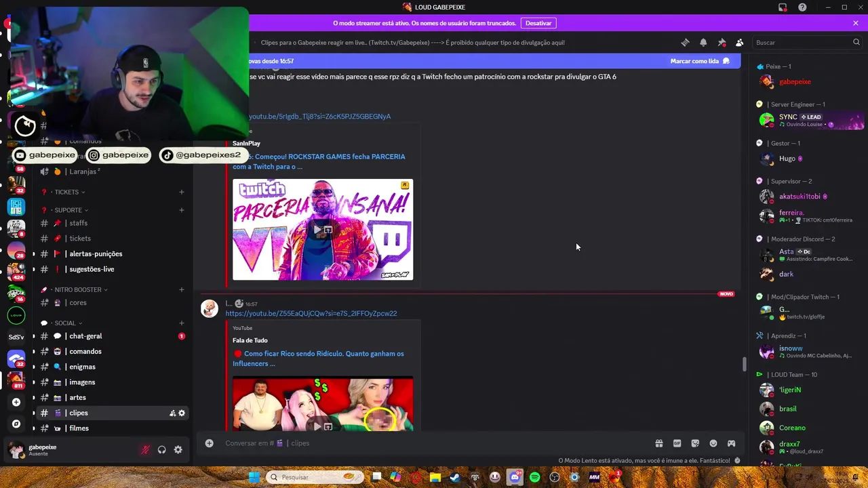Add a server plus icon

(x=16, y=402)
